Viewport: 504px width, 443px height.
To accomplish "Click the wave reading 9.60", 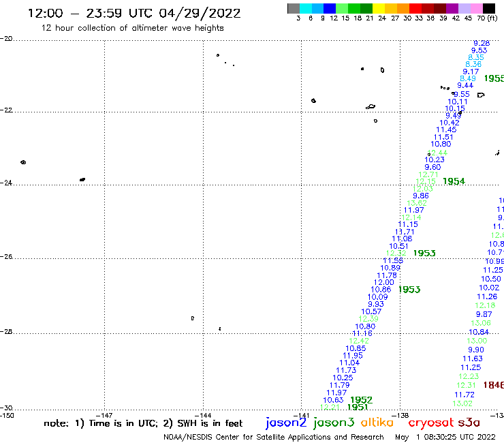I will click(432, 167).
